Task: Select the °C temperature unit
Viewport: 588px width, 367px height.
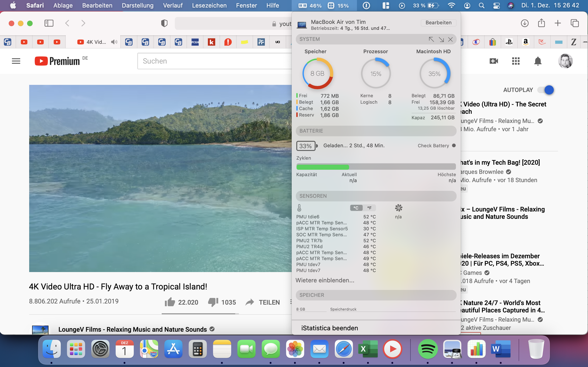Action: (x=356, y=208)
